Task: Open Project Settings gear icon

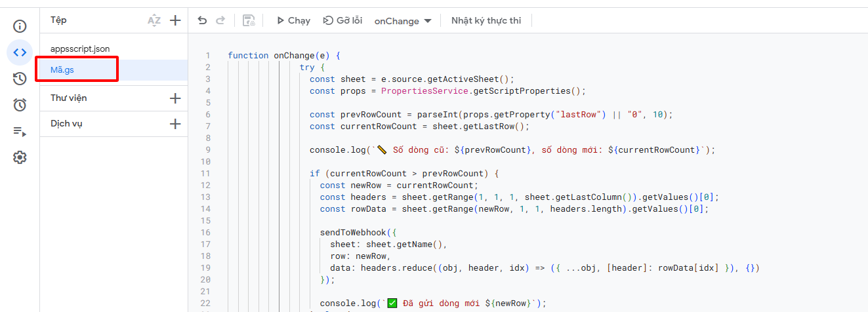Action: (x=20, y=157)
